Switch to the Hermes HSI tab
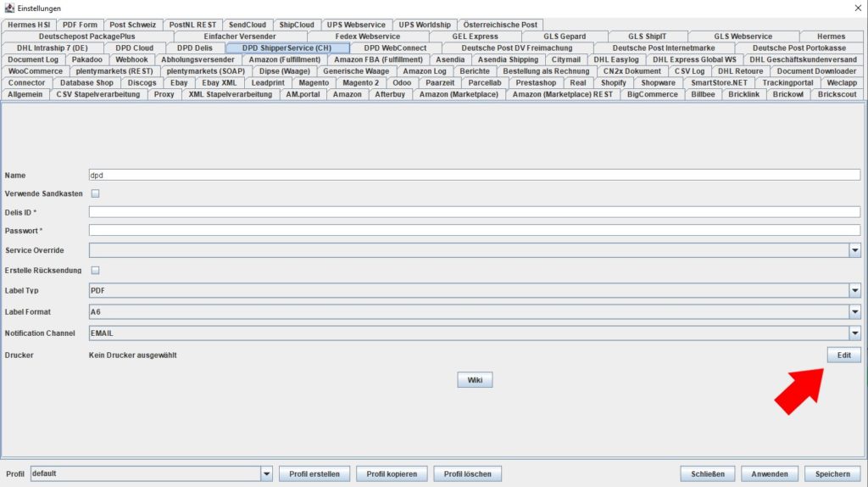The image size is (868, 487). coord(29,25)
